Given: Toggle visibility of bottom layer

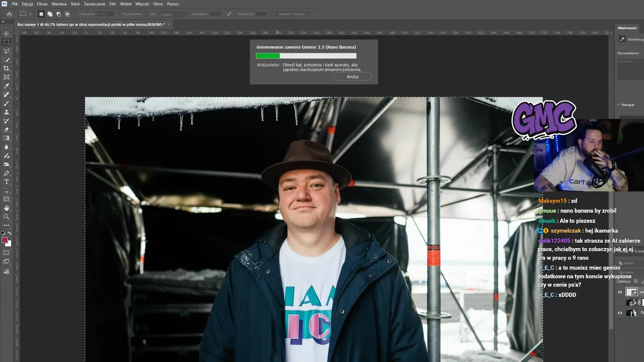Looking at the screenshot, I should 620,313.
